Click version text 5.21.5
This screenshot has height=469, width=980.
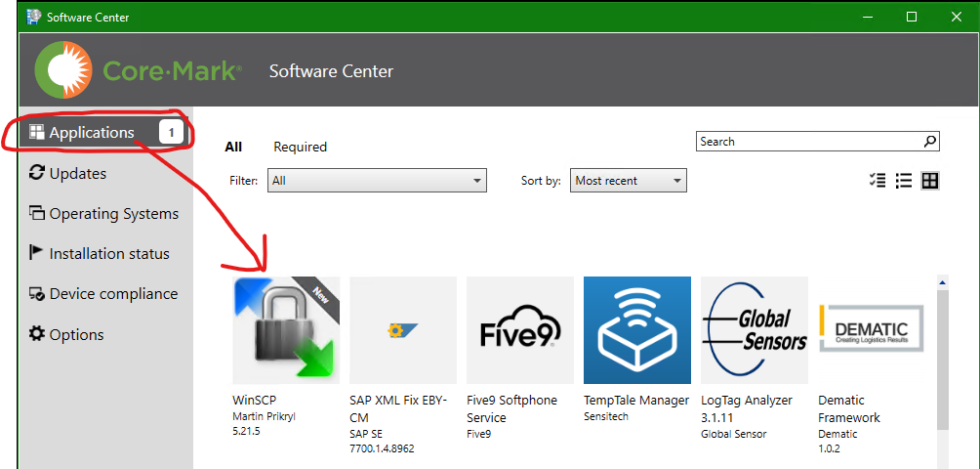[x=246, y=432]
